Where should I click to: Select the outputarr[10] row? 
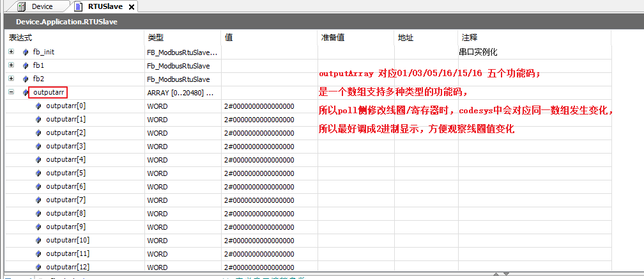point(309,241)
